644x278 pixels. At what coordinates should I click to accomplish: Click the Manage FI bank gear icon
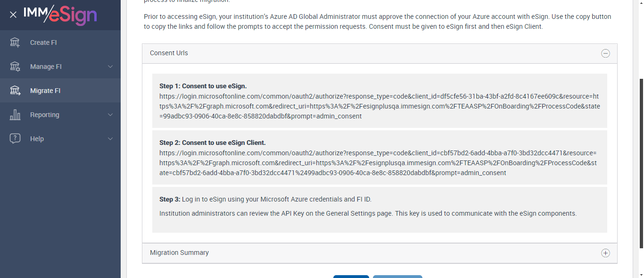pos(15,67)
